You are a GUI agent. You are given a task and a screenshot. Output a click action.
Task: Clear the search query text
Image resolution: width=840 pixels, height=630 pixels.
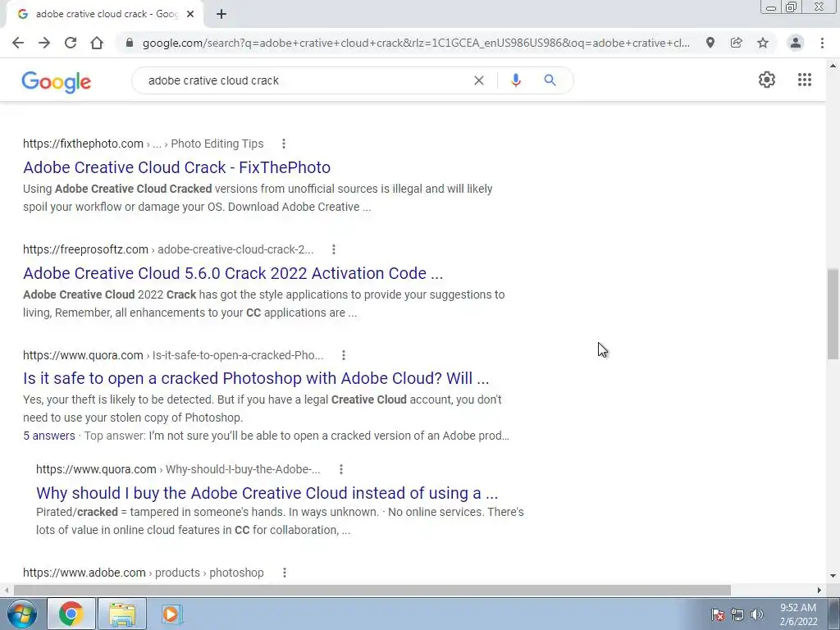tap(479, 80)
